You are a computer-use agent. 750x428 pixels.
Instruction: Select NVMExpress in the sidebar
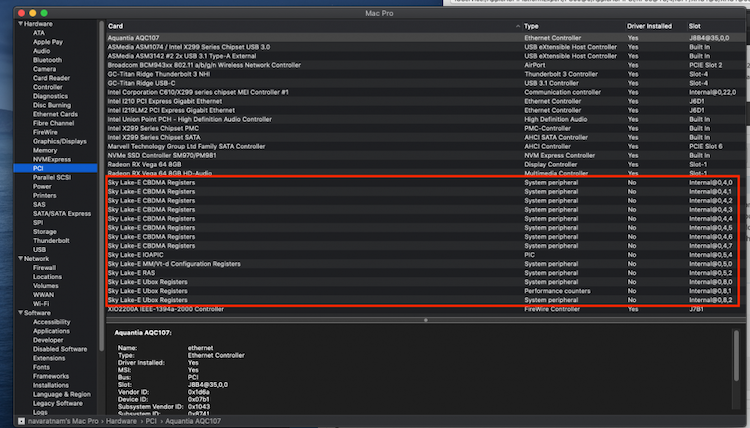pos(52,160)
